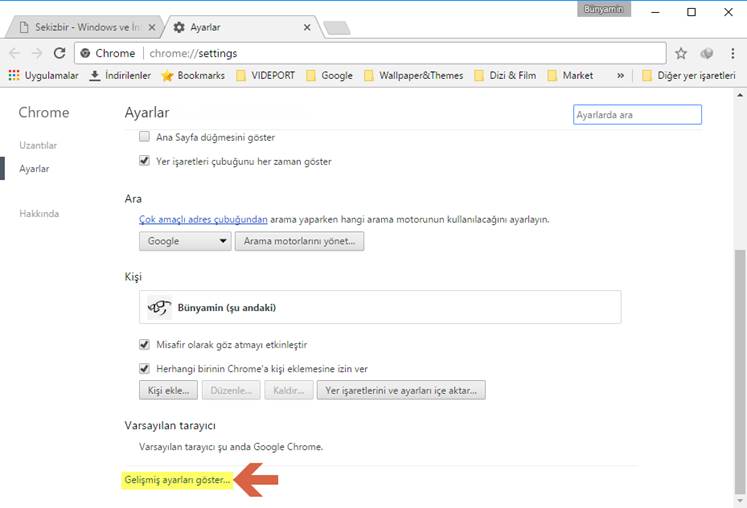Open Diğer yer işaretleri folder
This screenshot has height=508, width=747.
[689, 75]
